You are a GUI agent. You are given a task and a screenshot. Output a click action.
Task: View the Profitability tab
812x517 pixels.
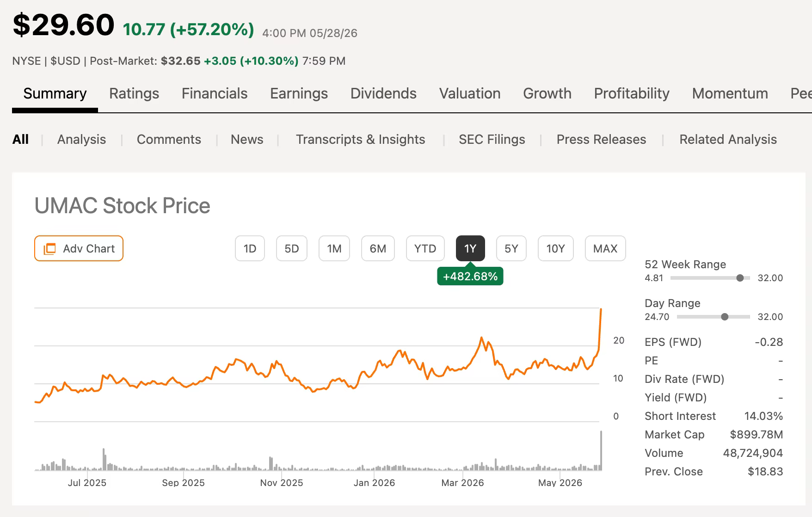tap(632, 94)
